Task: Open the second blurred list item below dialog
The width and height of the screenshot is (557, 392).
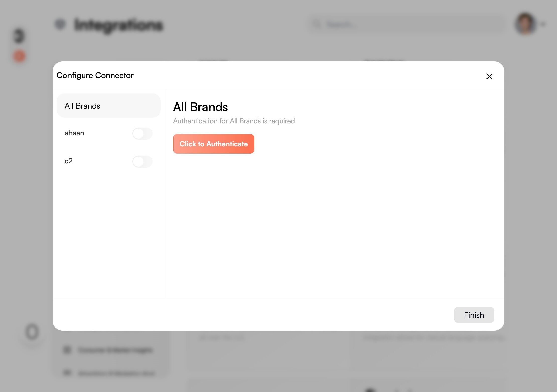Action: (117, 373)
